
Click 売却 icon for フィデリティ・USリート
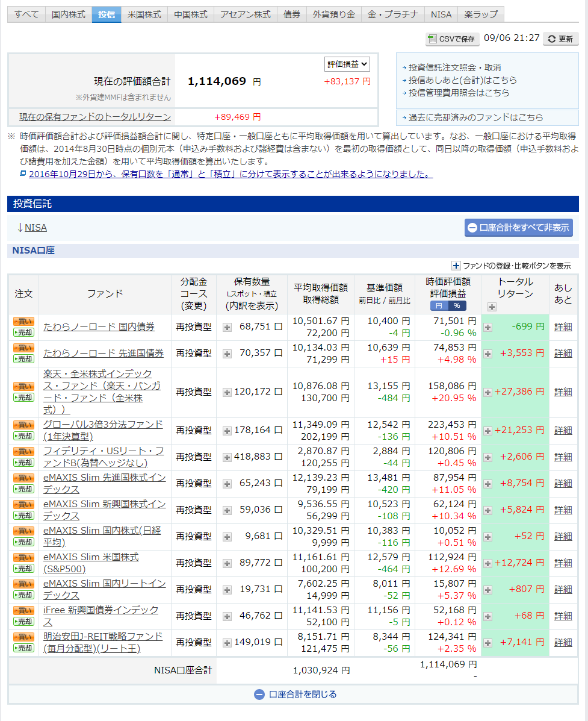23,463
